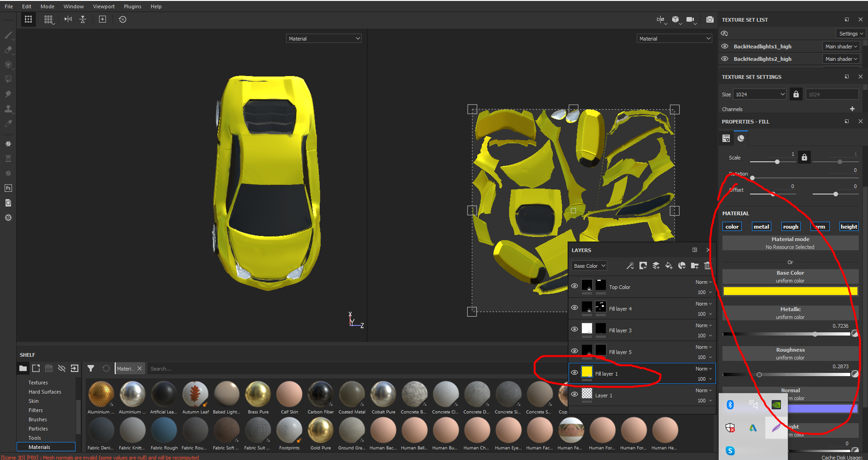
Task: Hide Fill layer 5
Action: (x=575, y=351)
